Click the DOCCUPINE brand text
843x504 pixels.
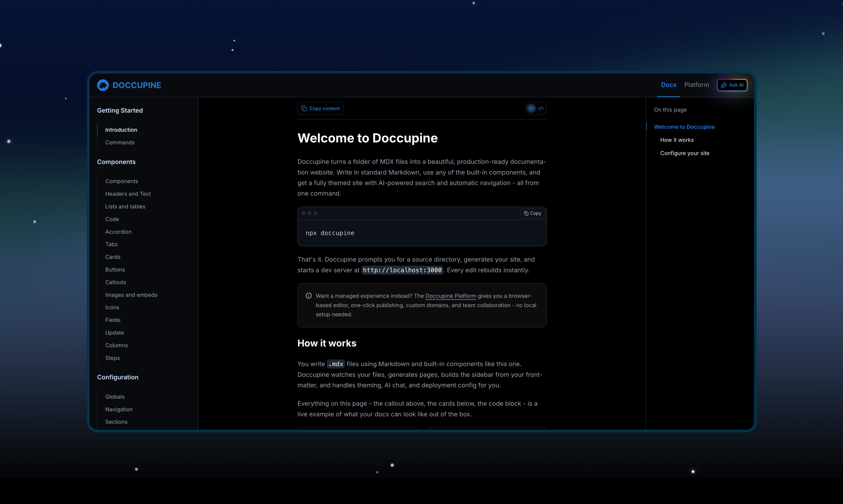tap(137, 85)
